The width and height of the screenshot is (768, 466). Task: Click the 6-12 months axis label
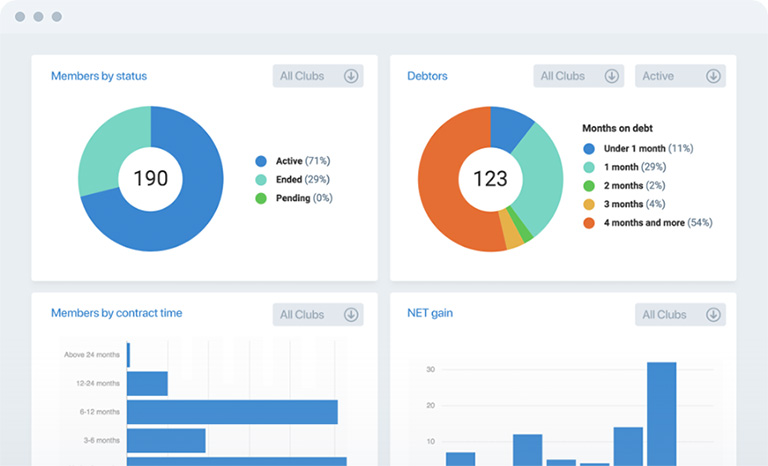pos(99,412)
